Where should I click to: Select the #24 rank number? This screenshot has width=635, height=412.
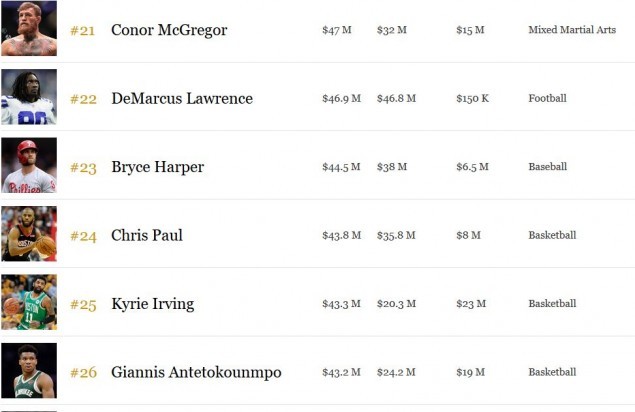pos(83,236)
